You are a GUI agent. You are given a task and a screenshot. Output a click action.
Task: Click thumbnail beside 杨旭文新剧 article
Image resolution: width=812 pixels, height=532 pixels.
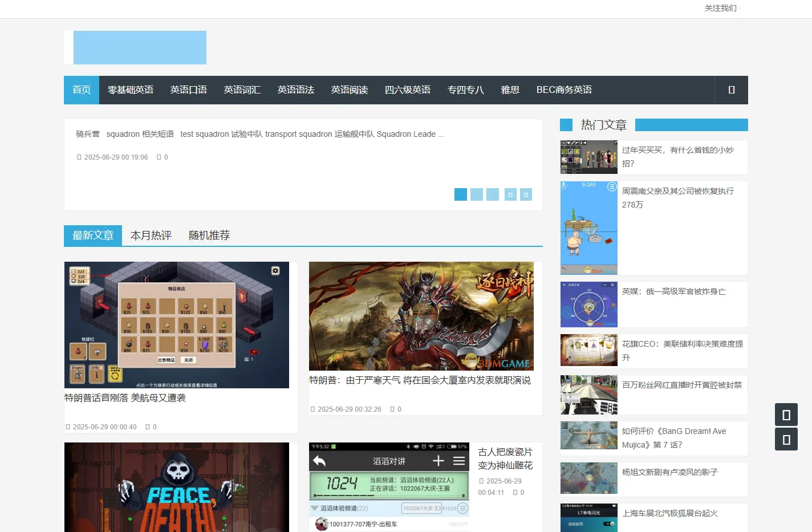(589, 478)
